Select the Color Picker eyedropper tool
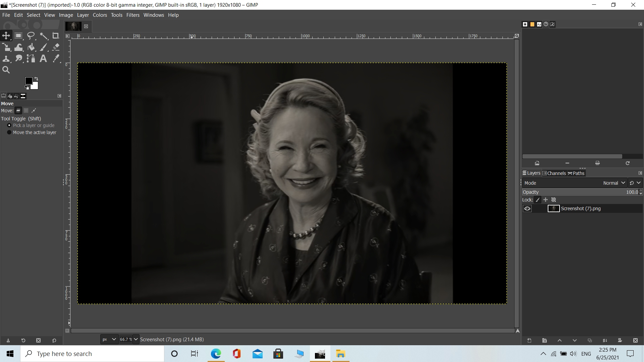 click(56, 59)
